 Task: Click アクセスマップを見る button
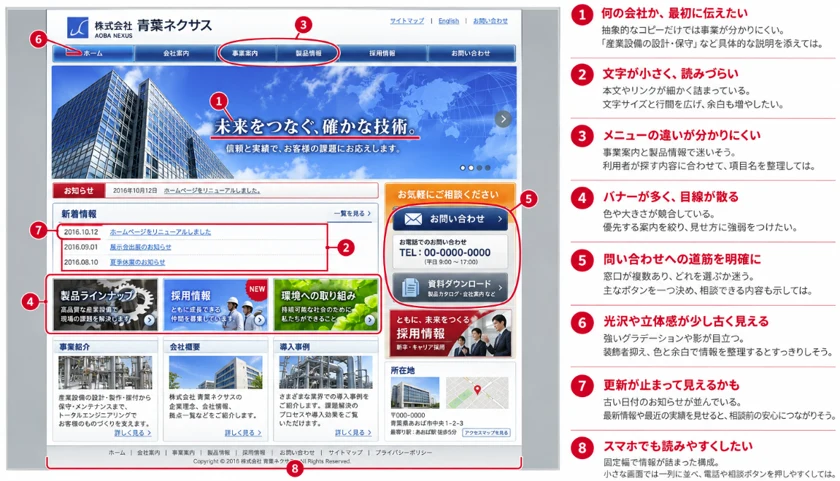[486, 432]
